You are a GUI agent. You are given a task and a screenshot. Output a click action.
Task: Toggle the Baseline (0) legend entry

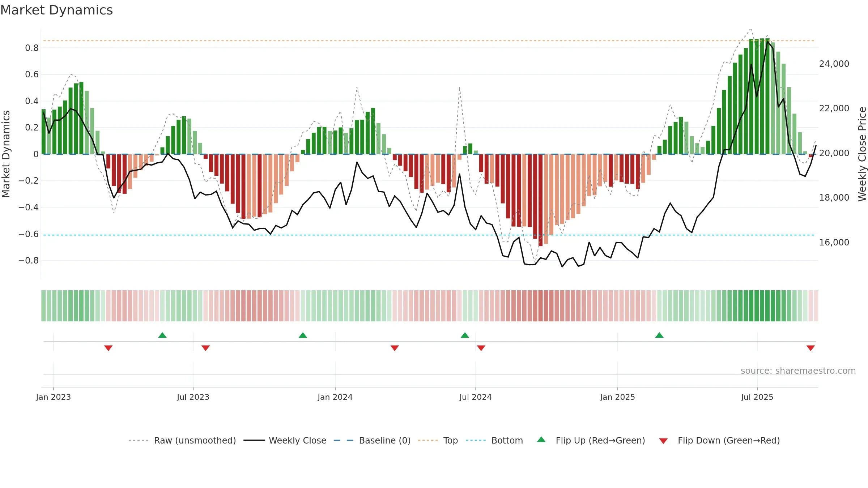click(372, 440)
